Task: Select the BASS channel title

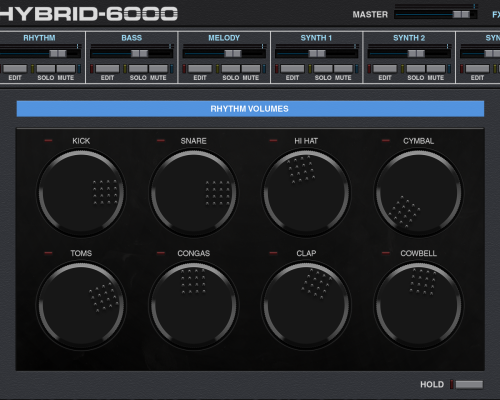Action: coord(132,38)
